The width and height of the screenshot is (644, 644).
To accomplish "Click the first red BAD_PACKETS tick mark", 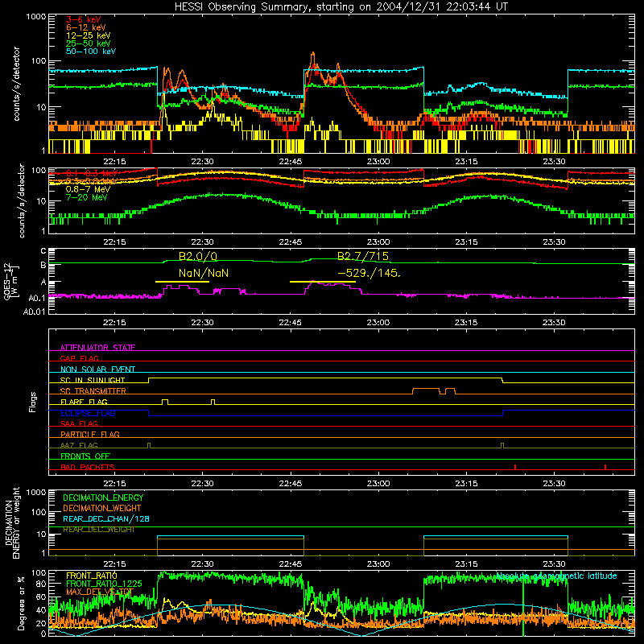I will [515, 467].
